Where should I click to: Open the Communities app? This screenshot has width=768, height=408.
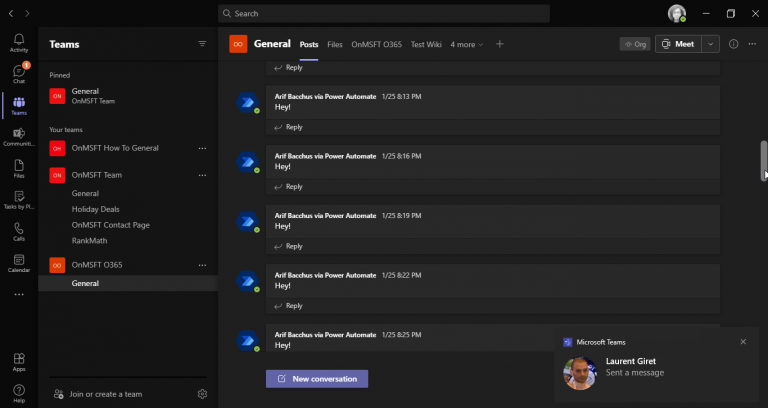click(19, 137)
